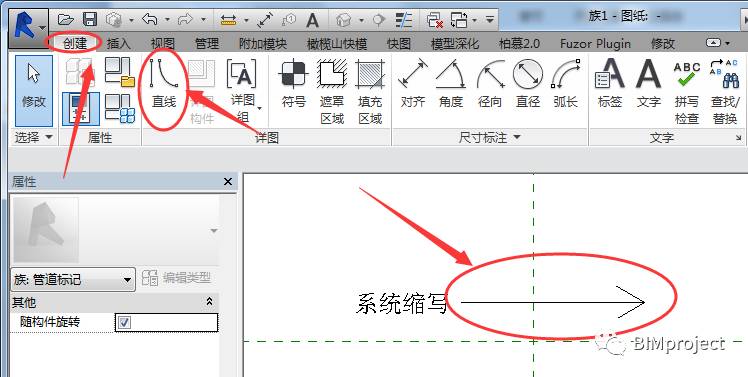Open the 文字 panel dialog launcher arrow
This screenshot has width=748, height=377.
(x=738, y=138)
